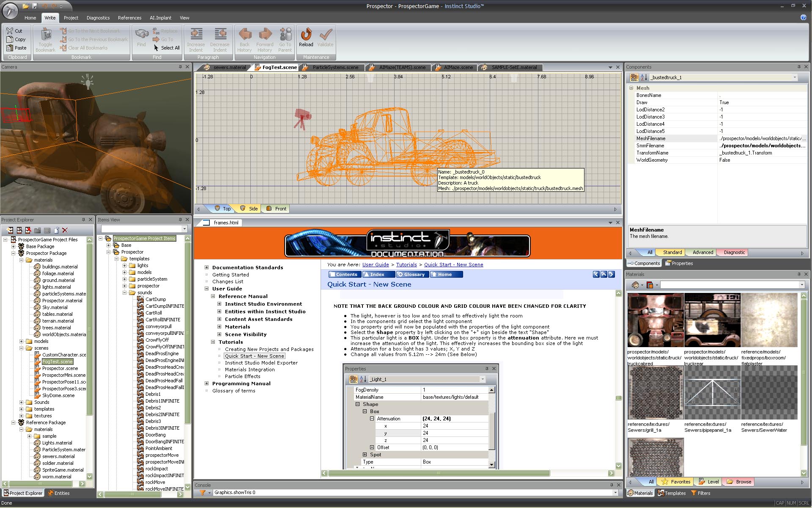The height and width of the screenshot is (508, 812).
Task: Open the Console command dropdown
Action: 615,493
